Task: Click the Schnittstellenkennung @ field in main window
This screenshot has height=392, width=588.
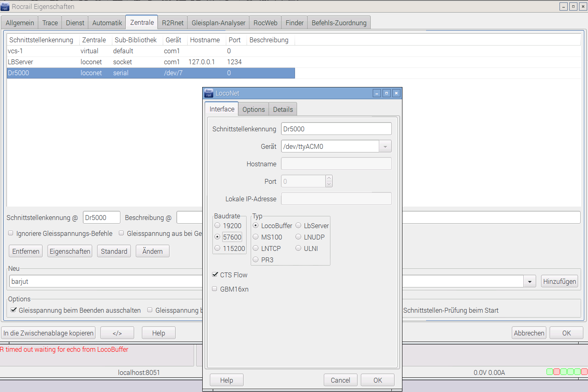Action: [x=102, y=218]
